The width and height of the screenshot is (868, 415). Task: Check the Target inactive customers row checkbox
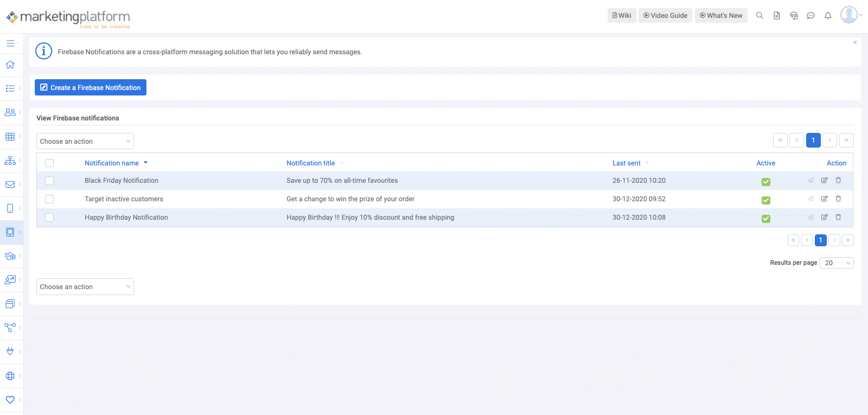coord(49,199)
